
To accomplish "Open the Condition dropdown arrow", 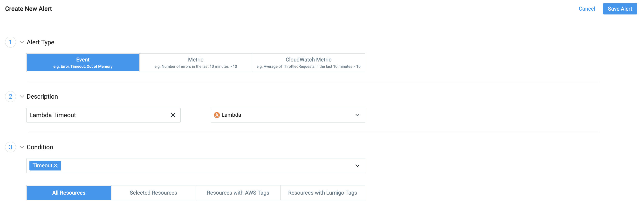I will tap(357, 165).
